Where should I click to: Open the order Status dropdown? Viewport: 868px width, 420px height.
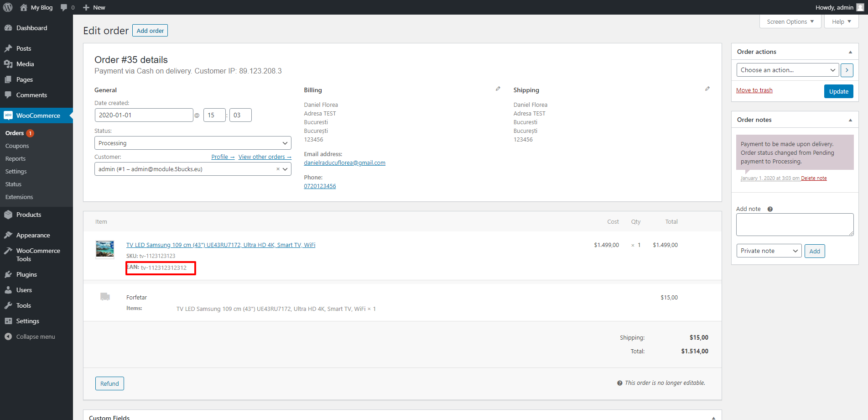(x=192, y=143)
